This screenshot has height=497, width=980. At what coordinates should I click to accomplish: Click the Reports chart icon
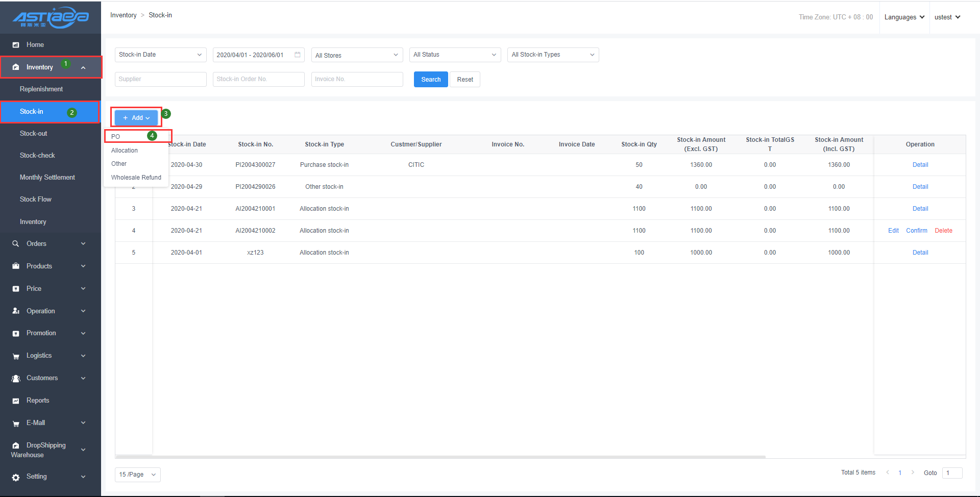click(16, 401)
